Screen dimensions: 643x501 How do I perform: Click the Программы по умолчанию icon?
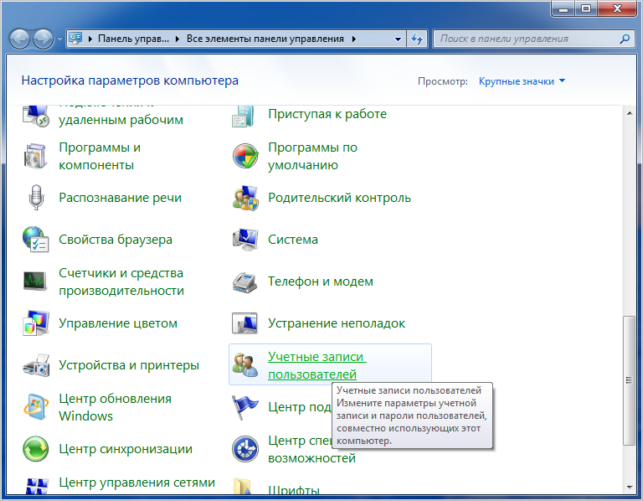click(x=245, y=156)
